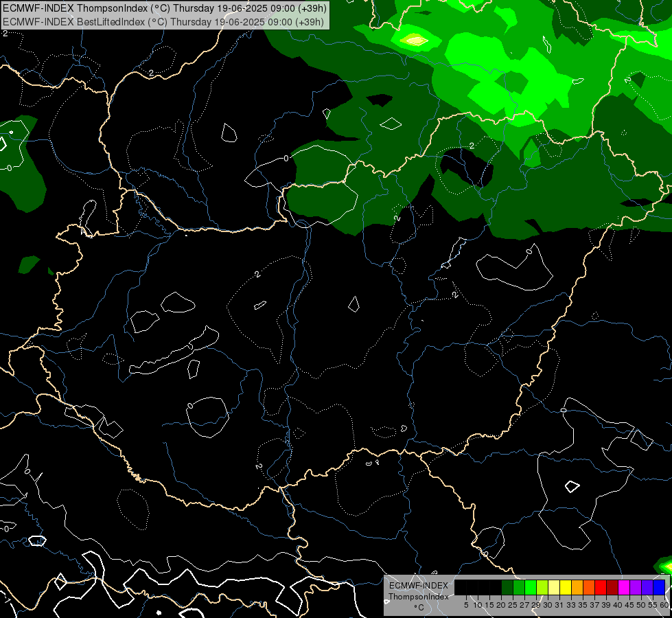This screenshot has width=672, height=618.
Task: Click the legend tick value '25'
Action: (x=513, y=605)
